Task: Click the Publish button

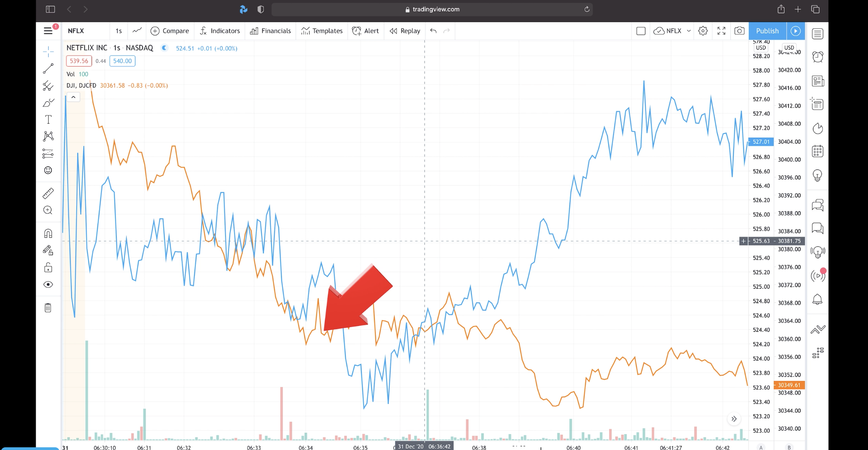Action: [x=767, y=31]
